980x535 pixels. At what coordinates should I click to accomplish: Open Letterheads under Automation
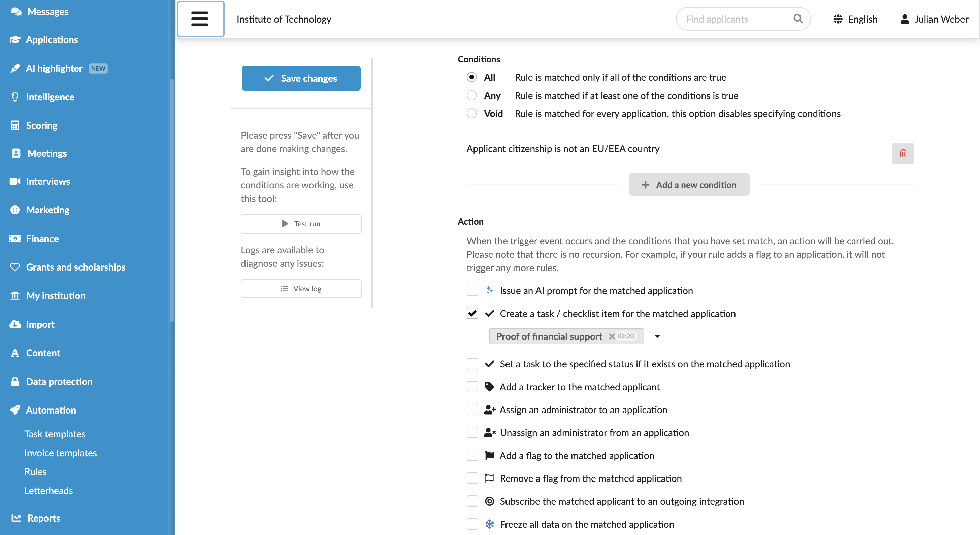(x=48, y=491)
